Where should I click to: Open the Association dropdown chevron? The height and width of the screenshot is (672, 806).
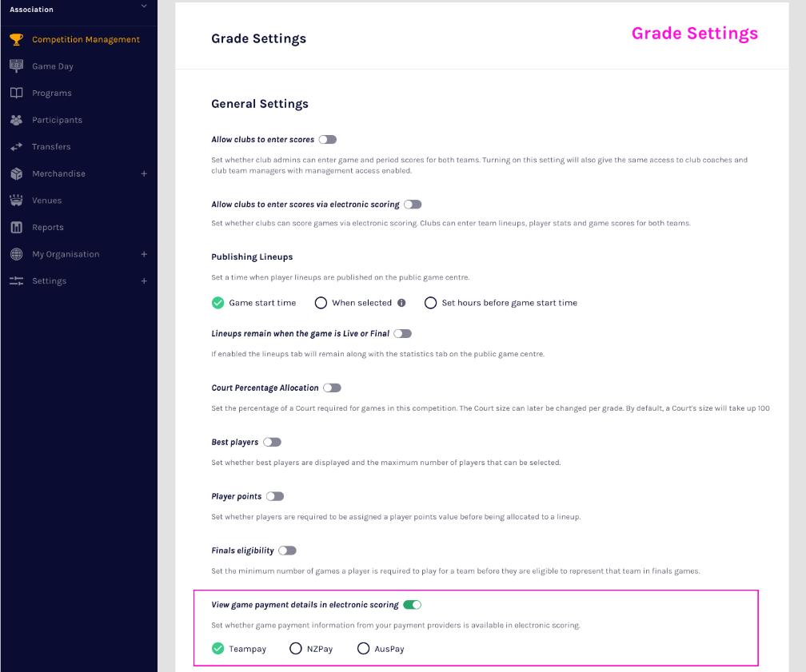click(144, 6)
